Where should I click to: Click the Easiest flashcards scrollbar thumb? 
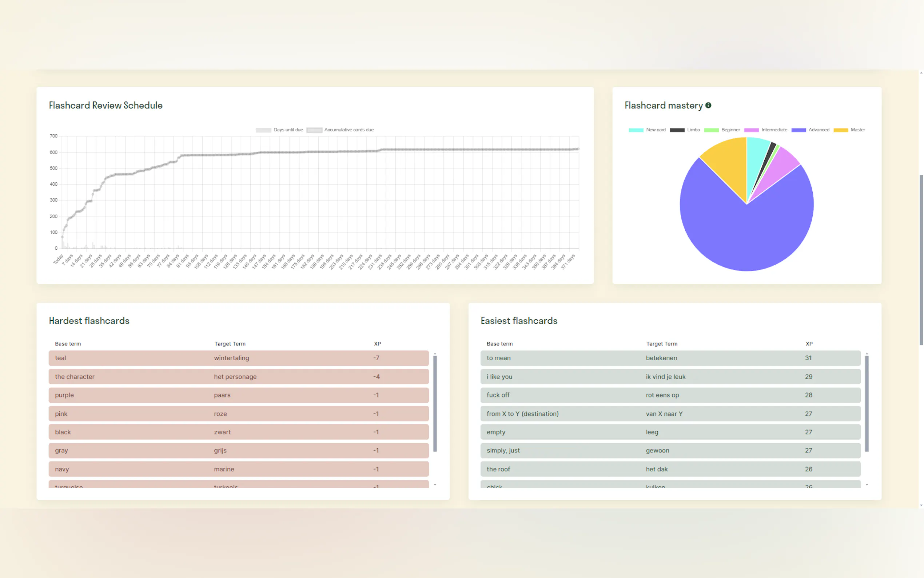pos(867,403)
